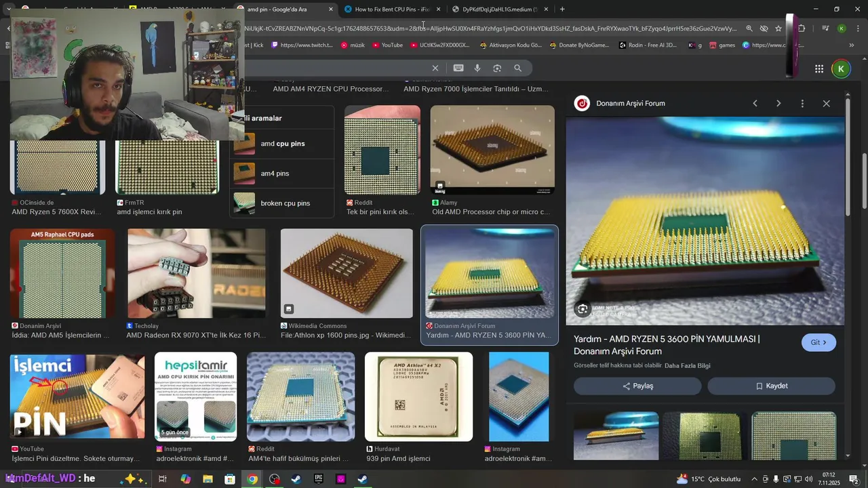This screenshot has height=488, width=868.
Task: Select the amd cpu pins related search
Action: click(x=282, y=144)
